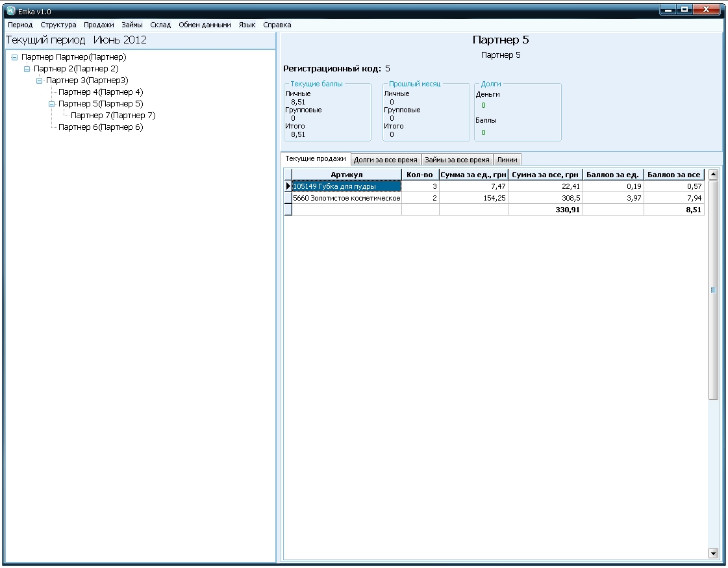The width and height of the screenshot is (728, 568).
Task: Click the Текущие баллы group title
Action: [x=317, y=84]
